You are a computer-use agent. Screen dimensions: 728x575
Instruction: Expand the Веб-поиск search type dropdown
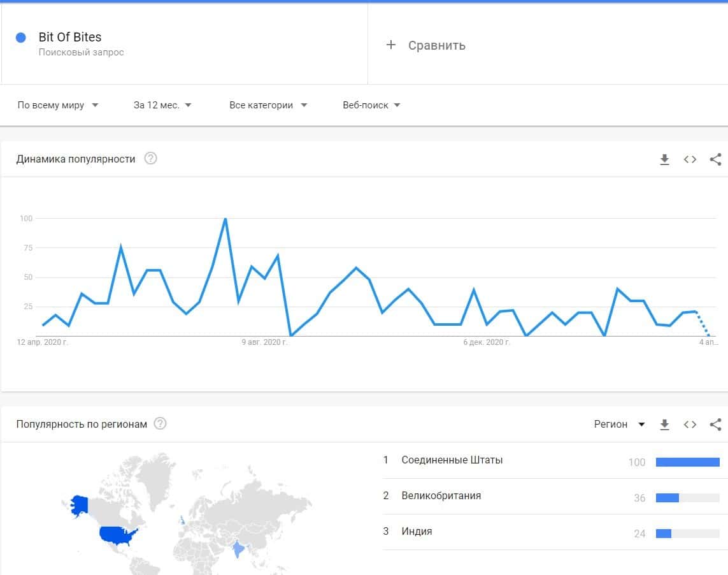pyautogui.click(x=371, y=105)
